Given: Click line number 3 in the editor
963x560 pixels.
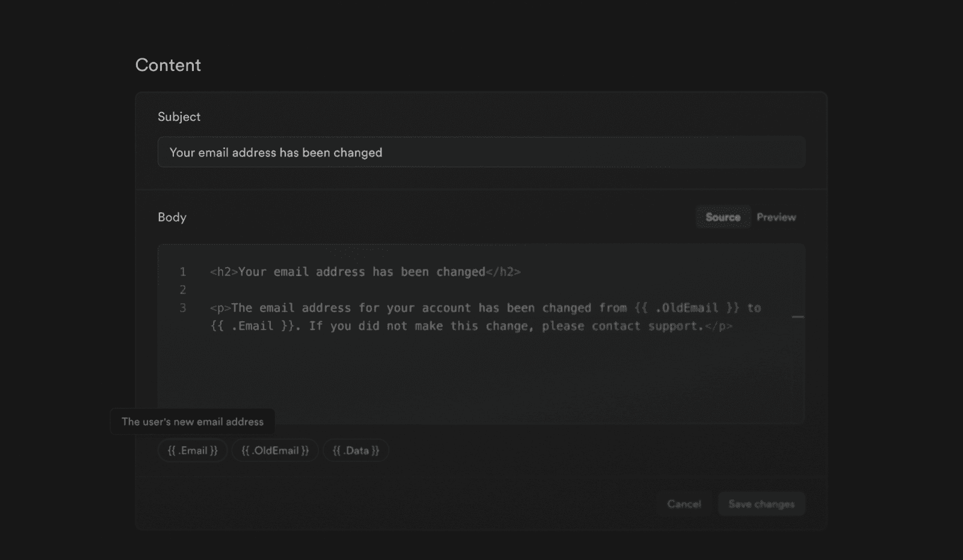Looking at the screenshot, I should pos(183,307).
